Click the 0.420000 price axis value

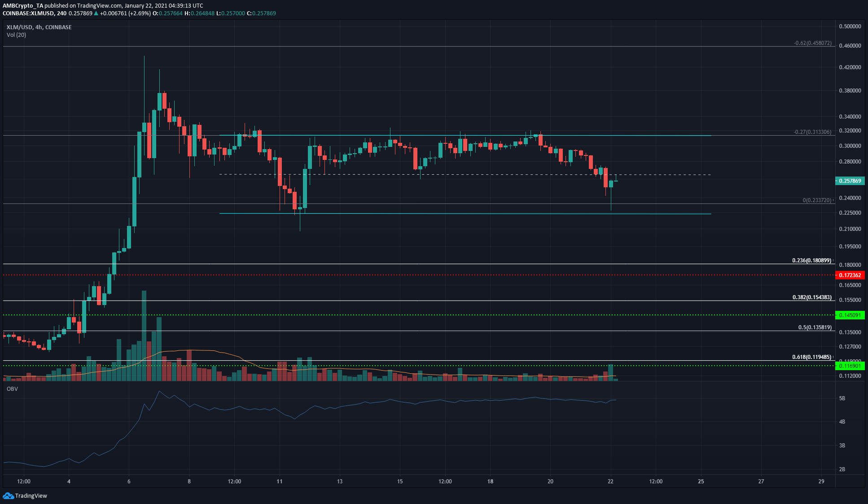tap(850, 67)
